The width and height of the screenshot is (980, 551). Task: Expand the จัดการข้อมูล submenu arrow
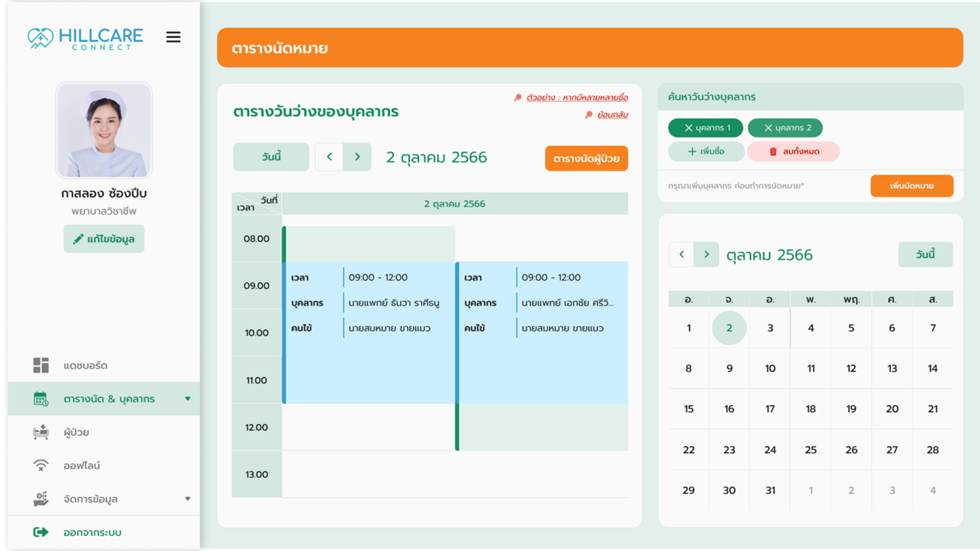tap(188, 499)
